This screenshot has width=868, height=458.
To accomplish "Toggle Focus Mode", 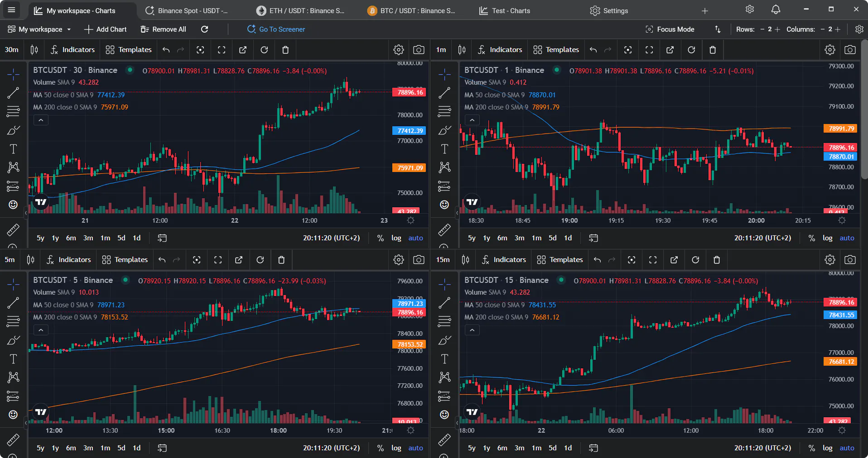I will coord(670,29).
